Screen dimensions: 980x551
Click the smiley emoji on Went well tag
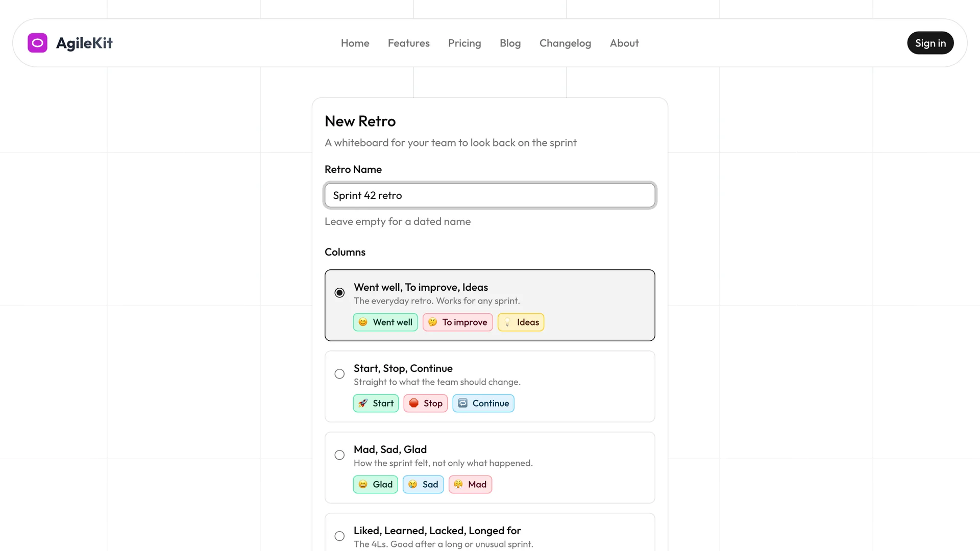363,322
